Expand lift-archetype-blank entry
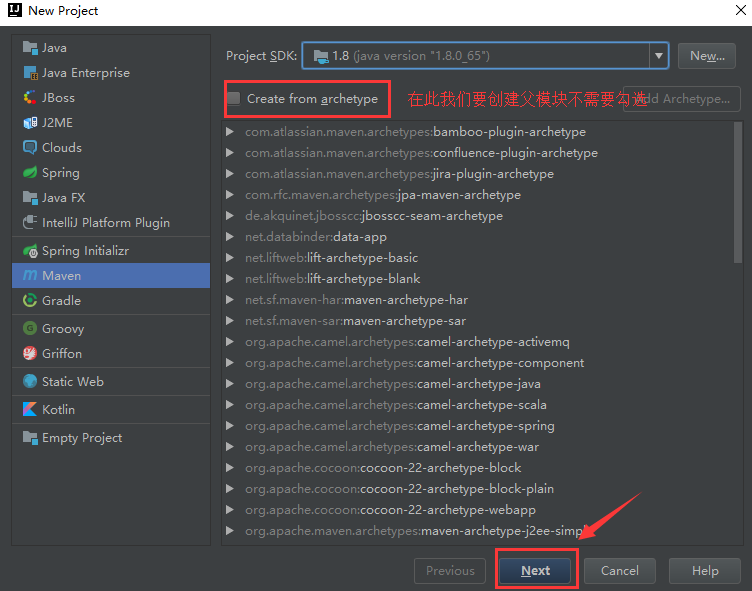The image size is (752, 591). pos(230,279)
